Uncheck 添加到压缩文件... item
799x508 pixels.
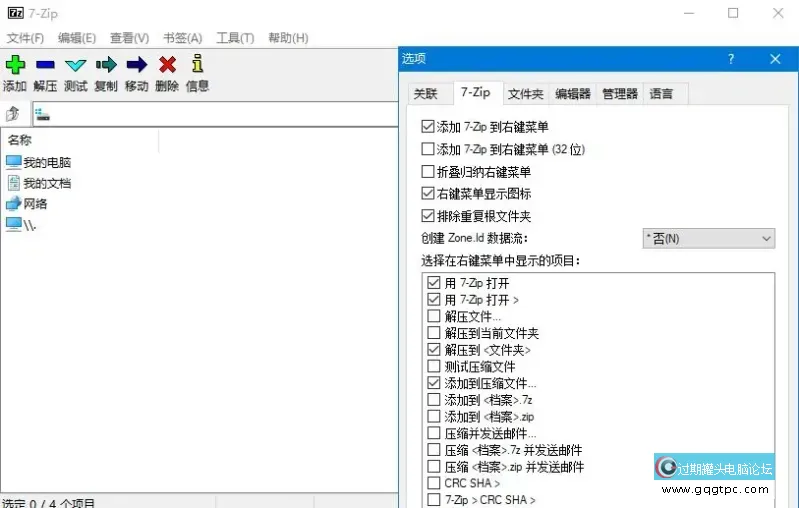coord(434,383)
